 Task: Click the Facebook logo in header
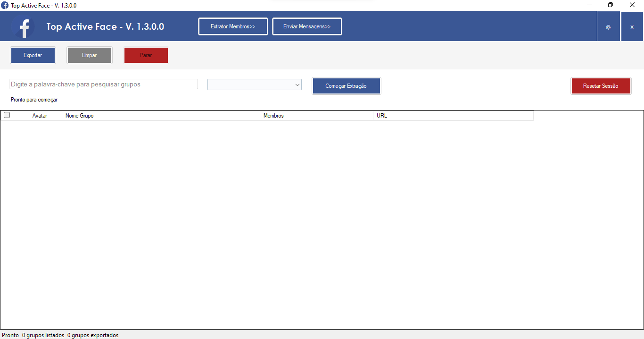tap(23, 27)
